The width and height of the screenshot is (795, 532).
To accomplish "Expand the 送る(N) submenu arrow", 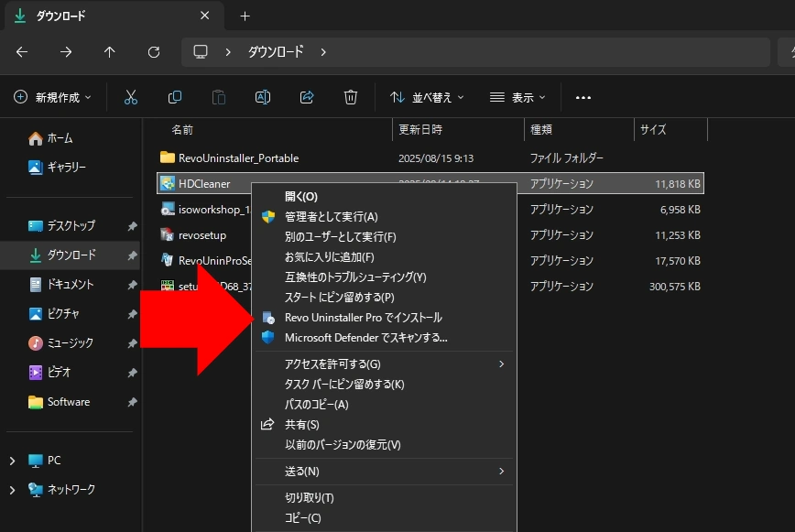I will tap(501, 472).
